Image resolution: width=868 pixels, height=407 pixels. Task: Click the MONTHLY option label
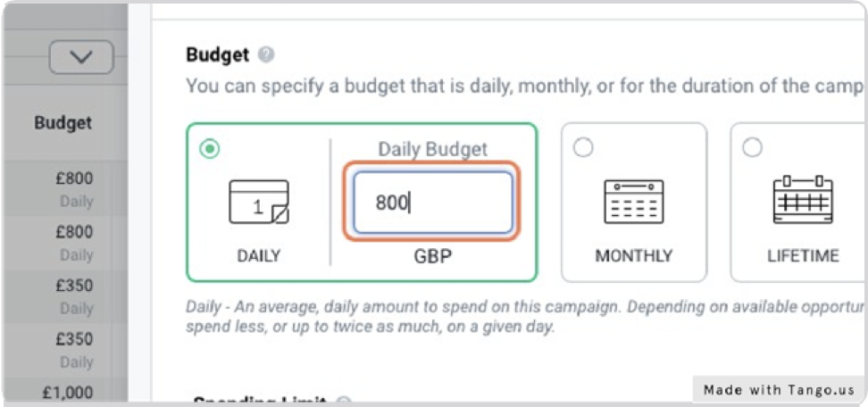pyautogui.click(x=634, y=255)
